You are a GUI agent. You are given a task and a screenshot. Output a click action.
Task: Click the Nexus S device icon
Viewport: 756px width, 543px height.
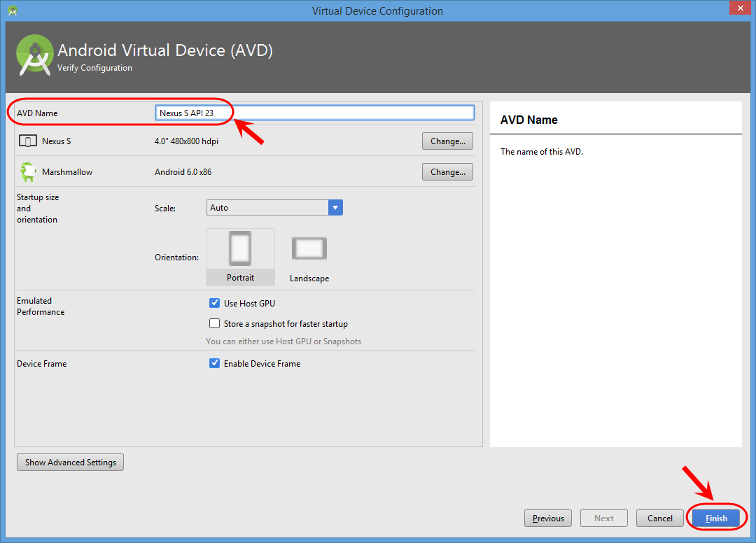[28, 141]
